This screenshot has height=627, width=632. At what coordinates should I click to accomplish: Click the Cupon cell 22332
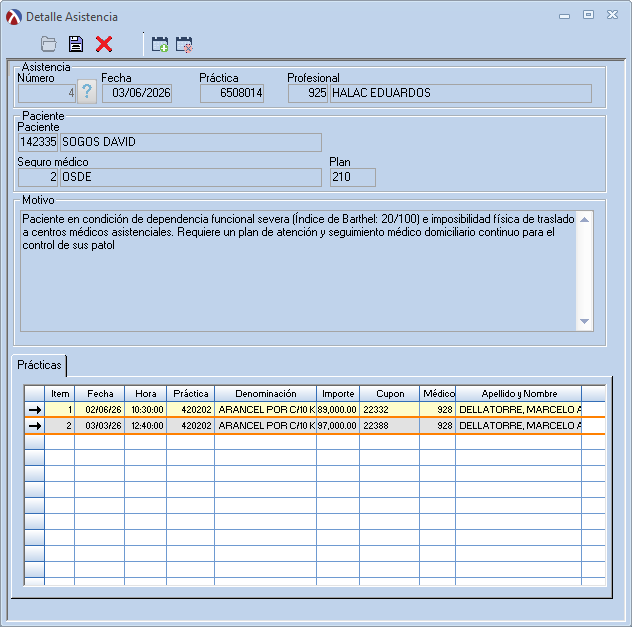point(390,410)
